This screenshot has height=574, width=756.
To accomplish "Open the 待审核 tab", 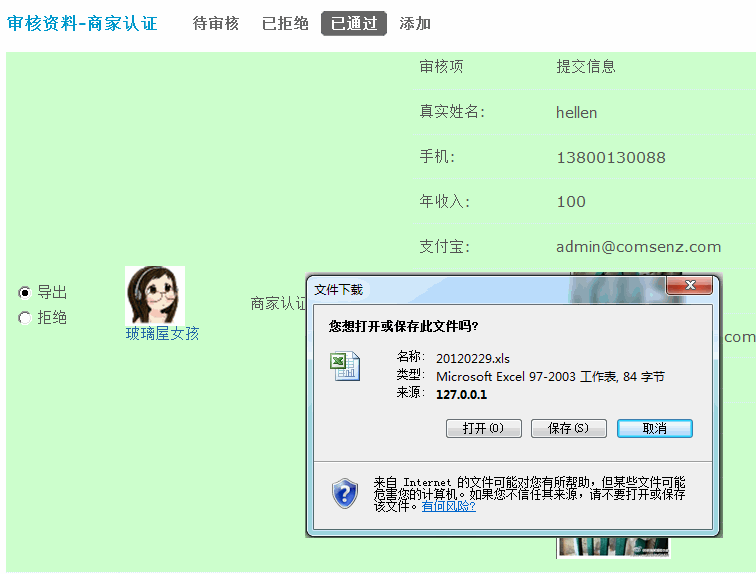I will pyautogui.click(x=216, y=23).
